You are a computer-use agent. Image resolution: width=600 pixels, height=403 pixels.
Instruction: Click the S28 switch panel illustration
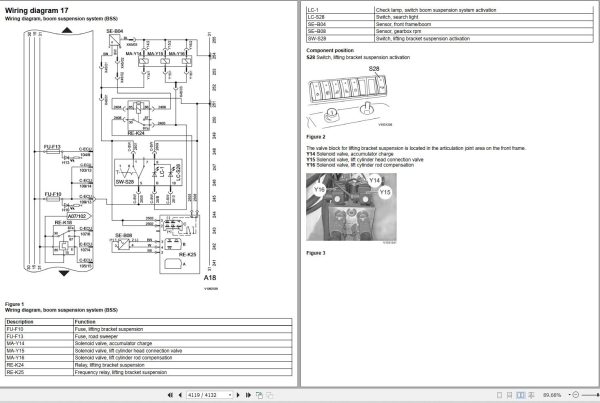(x=349, y=98)
